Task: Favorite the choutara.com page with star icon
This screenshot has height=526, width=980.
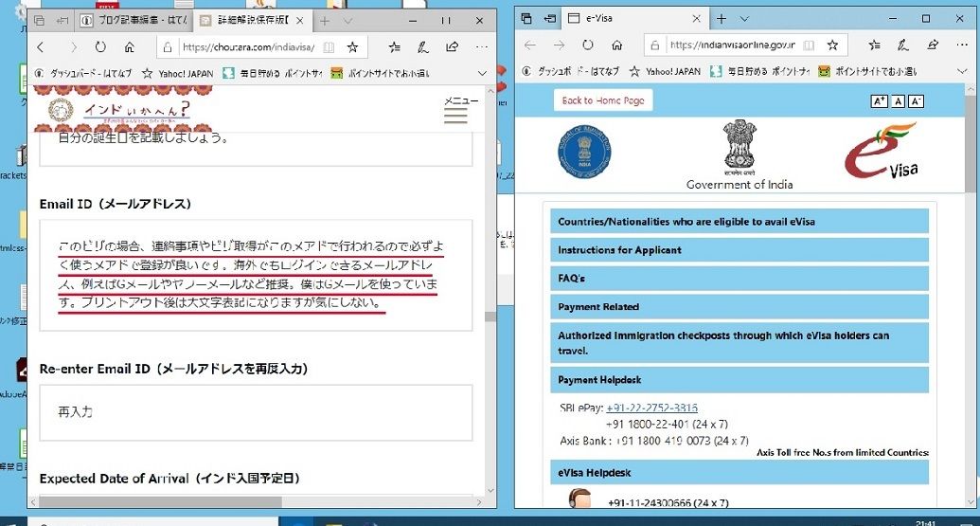Action: pyautogui.click(x=352, y=46)
